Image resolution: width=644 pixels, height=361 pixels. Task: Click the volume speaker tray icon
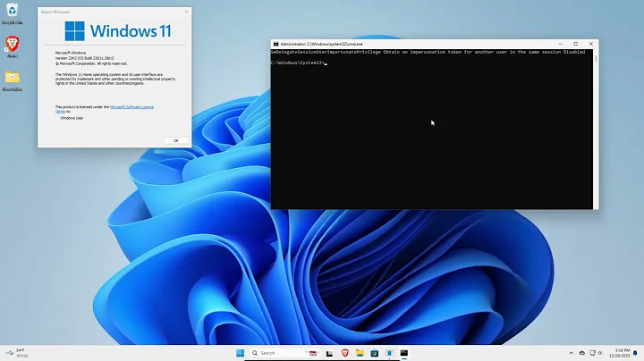click(x=600, y=353)
